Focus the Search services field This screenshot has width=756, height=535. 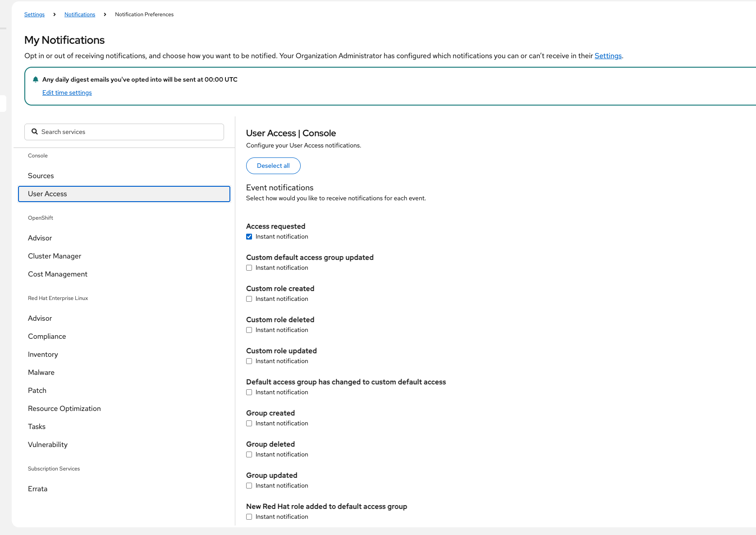131,132
